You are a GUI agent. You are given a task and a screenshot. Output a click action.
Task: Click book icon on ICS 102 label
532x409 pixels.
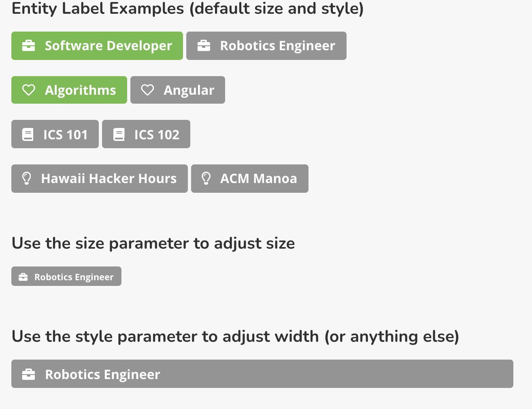[x=119, y=134]
